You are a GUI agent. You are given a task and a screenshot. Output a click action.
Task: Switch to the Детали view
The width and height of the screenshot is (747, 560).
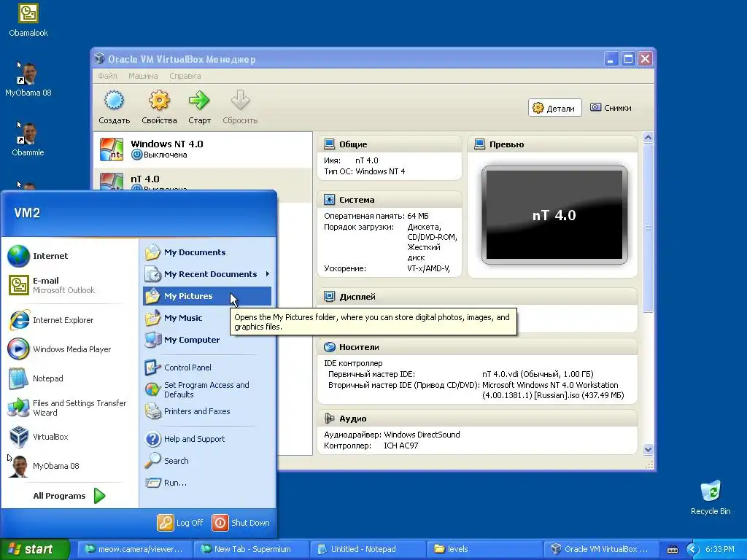(554, 108)
